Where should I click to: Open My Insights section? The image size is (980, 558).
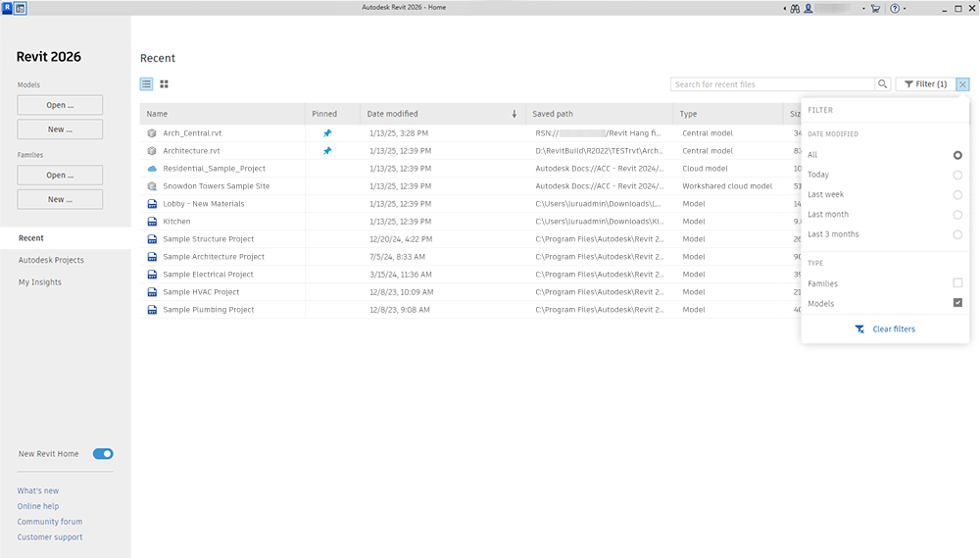(x=40, y=282)
